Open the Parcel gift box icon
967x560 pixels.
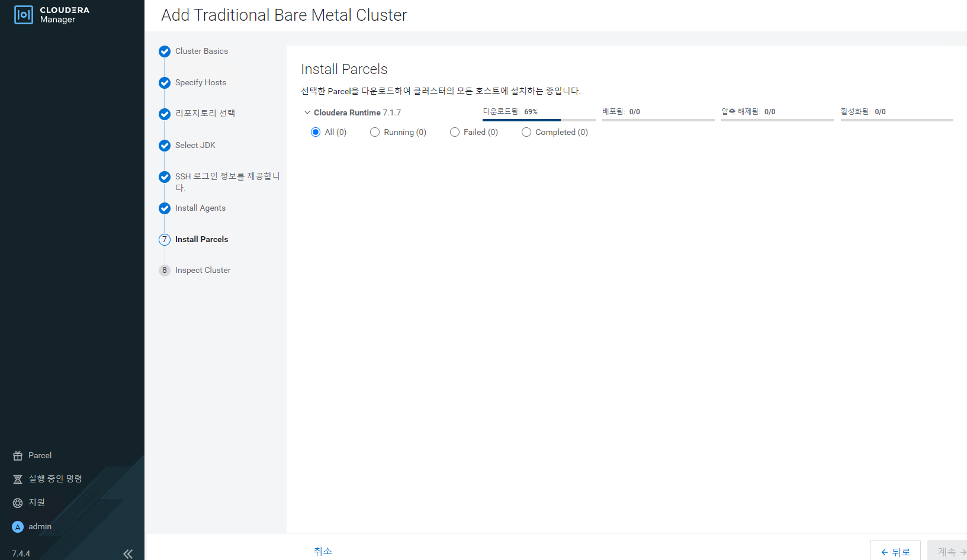(x=18, y=456)
